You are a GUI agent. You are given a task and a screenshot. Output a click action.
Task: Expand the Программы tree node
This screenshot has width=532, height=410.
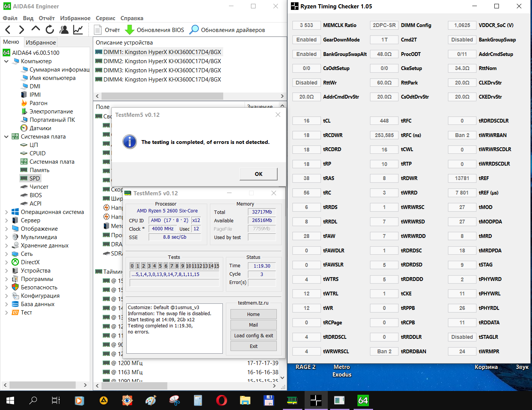click(6, 279)
